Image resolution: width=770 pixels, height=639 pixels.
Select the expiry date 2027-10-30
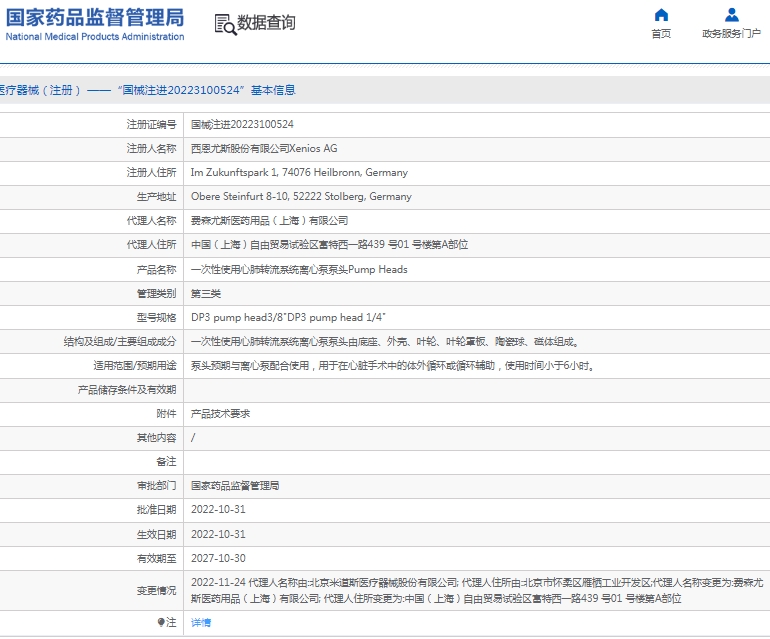pos(218,558)
